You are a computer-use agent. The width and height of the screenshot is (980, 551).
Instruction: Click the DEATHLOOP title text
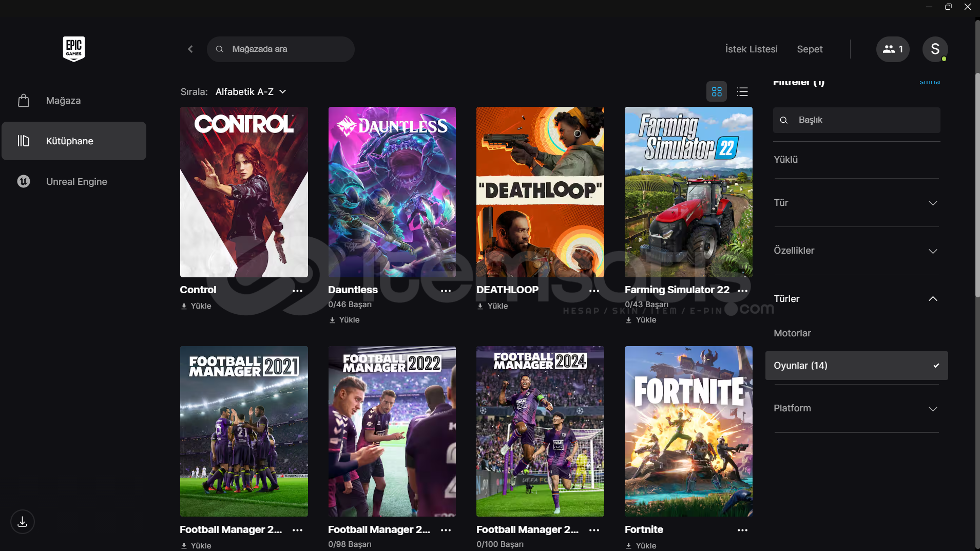pyautogui.click(x=507, y=290)
